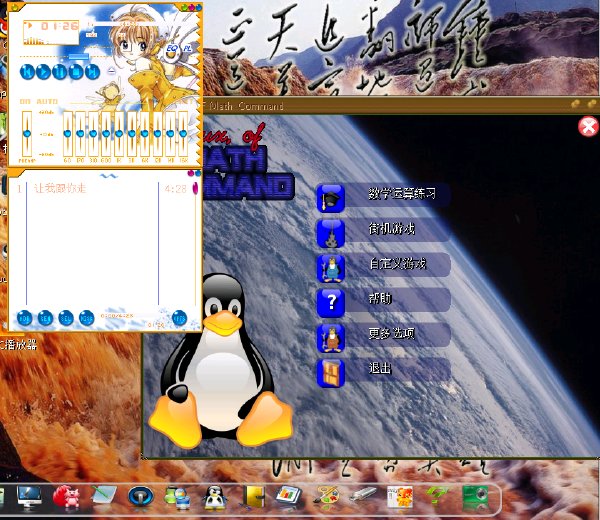600x520 pixels.
Task: Click the Tux penguin mascot image
Action: (x=221, y=361)
